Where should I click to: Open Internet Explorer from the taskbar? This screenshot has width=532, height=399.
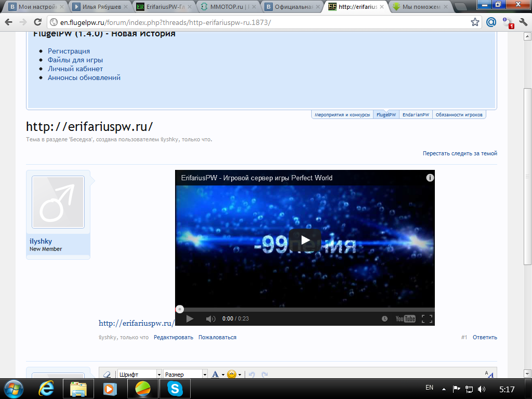[x=46, y=389]
